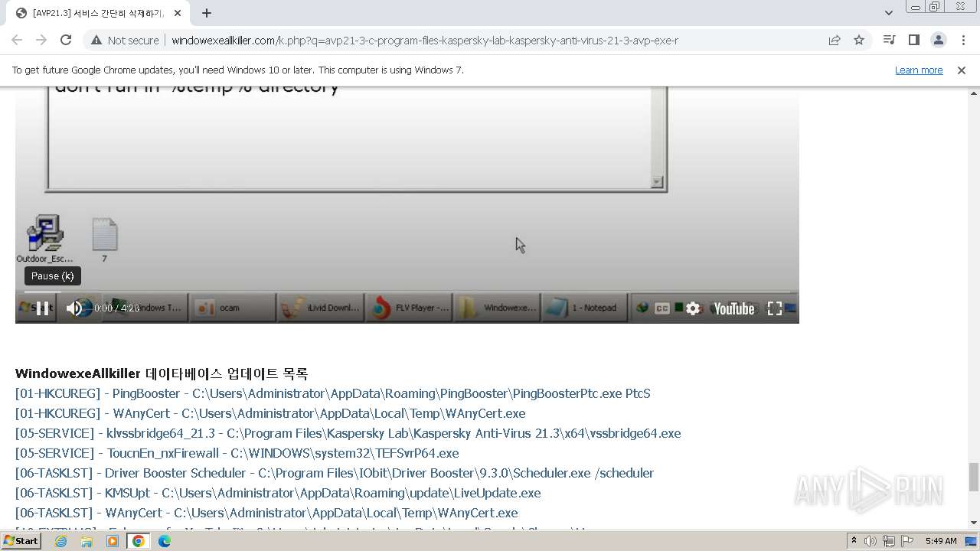
Task: Focus the address bar URL
Action: 425,41
